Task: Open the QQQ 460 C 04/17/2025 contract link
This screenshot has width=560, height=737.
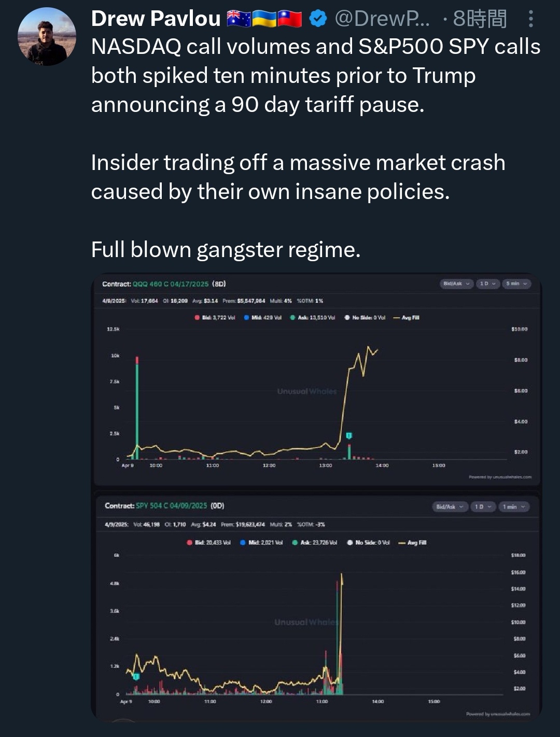Action: (x=171, y=284)
